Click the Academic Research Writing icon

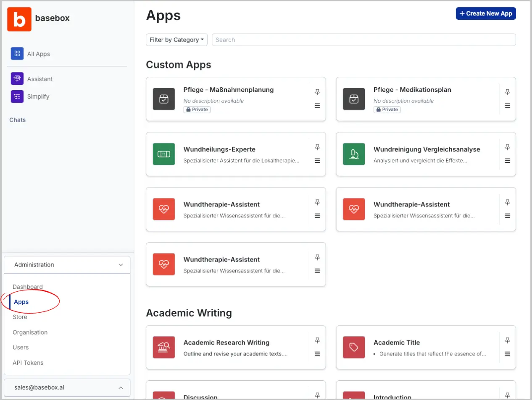[x=164, y=347]
